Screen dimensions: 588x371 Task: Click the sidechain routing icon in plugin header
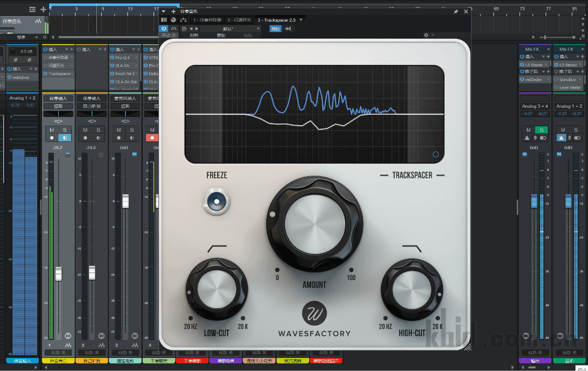pyautogui.click(x=183, y=20)
